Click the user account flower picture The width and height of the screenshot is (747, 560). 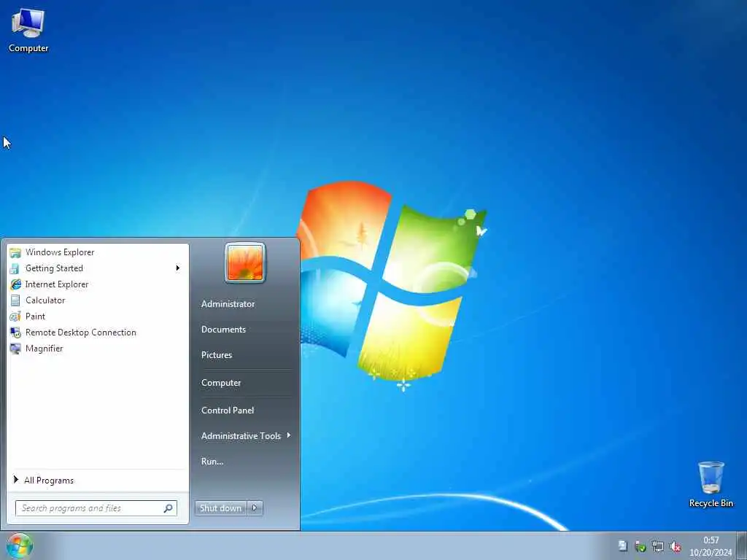point(245,262)
